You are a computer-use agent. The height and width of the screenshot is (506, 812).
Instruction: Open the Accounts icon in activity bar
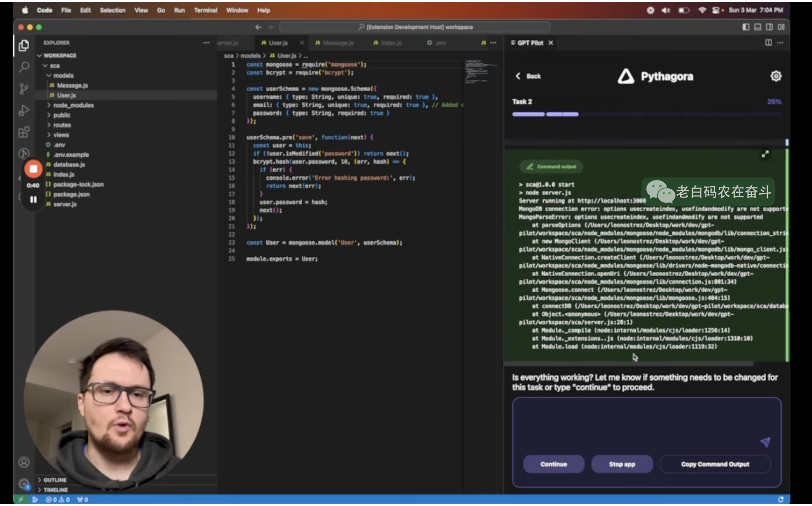(x=24, y=462)
